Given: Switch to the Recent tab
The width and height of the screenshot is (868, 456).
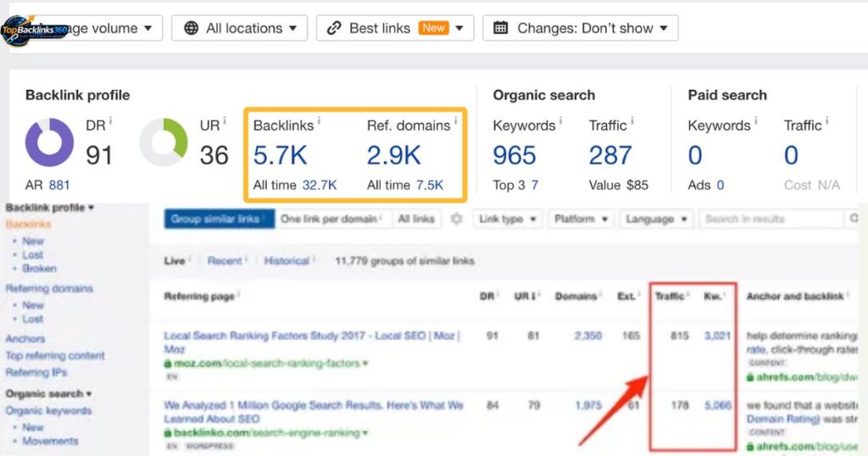Looking at the screenshot, I should click(224, 261).
